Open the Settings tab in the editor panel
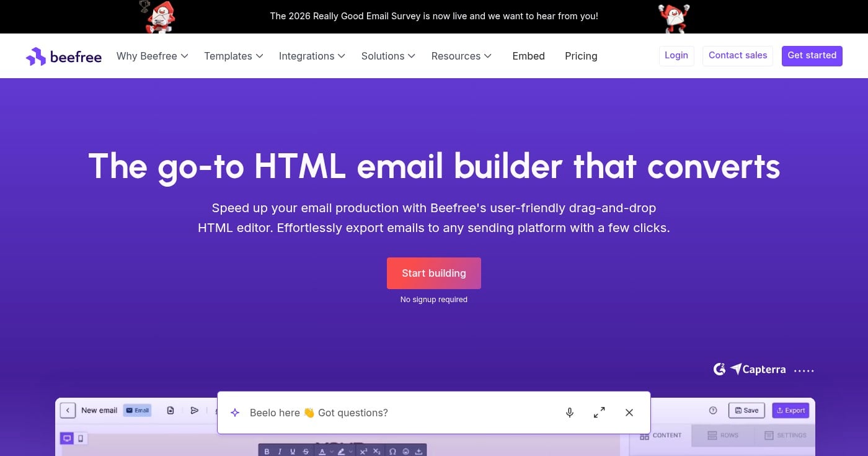Viewport: 868px width, 456px height. pos(786,435)
